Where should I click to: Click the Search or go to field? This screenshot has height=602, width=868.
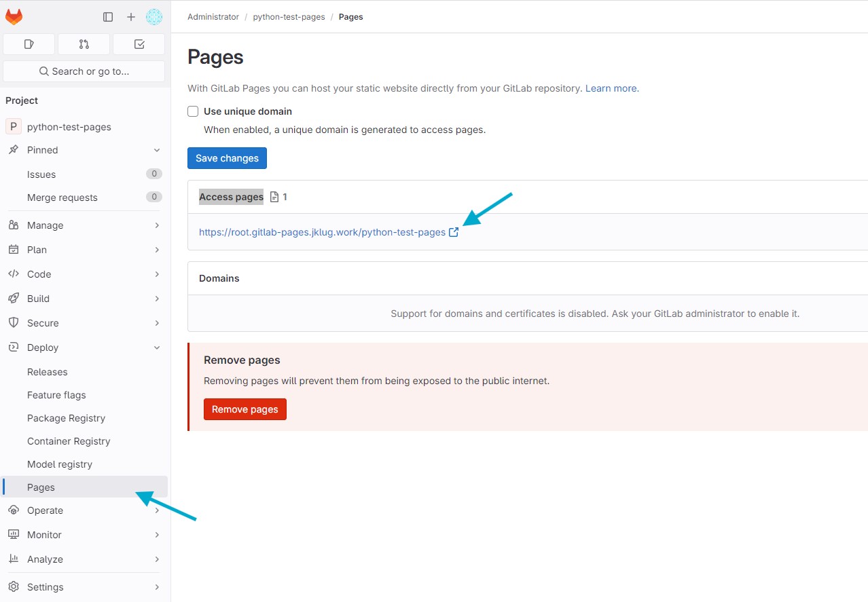pos(84,71)
